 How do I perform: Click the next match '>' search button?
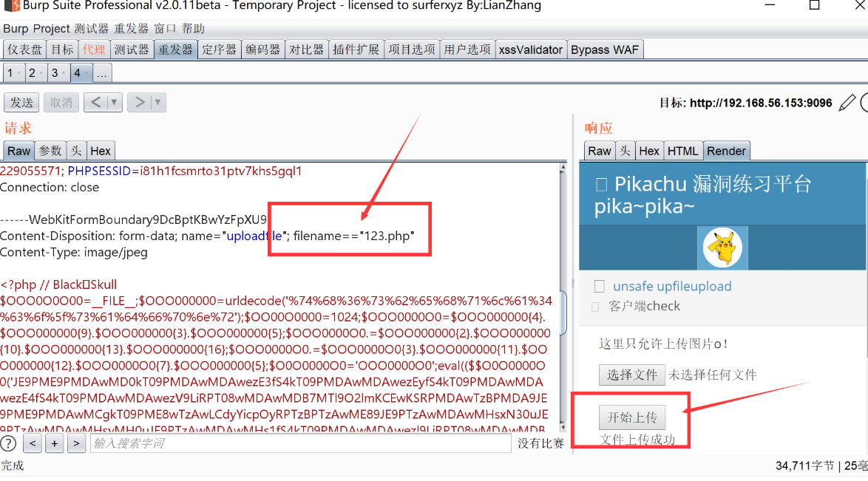click(x=76, y=443)
